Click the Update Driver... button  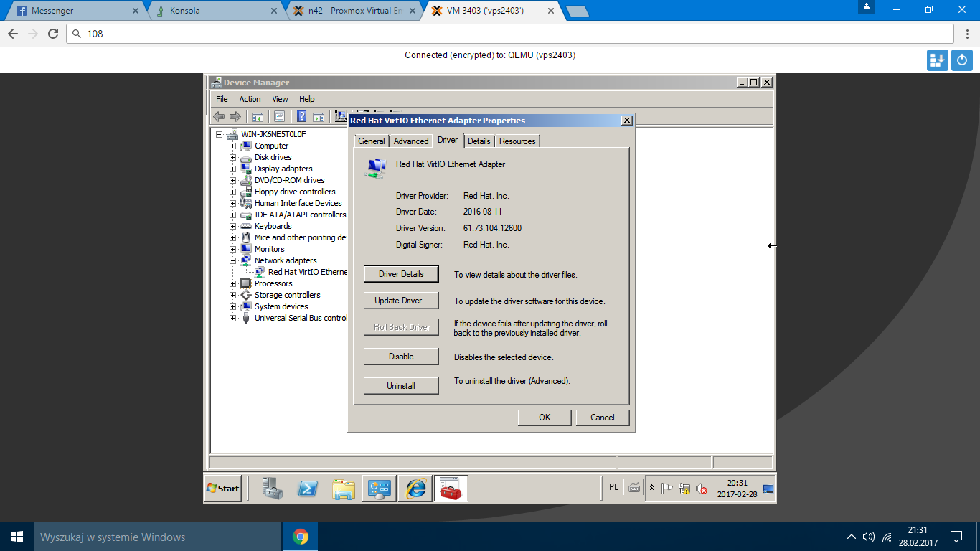click(x=401, y=301)
